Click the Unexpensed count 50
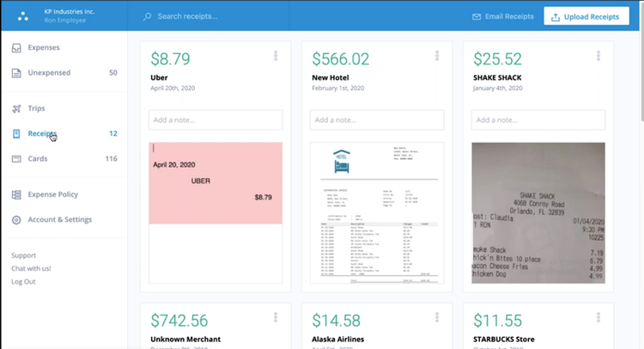 pyautogui.click(x=113, y=73)
